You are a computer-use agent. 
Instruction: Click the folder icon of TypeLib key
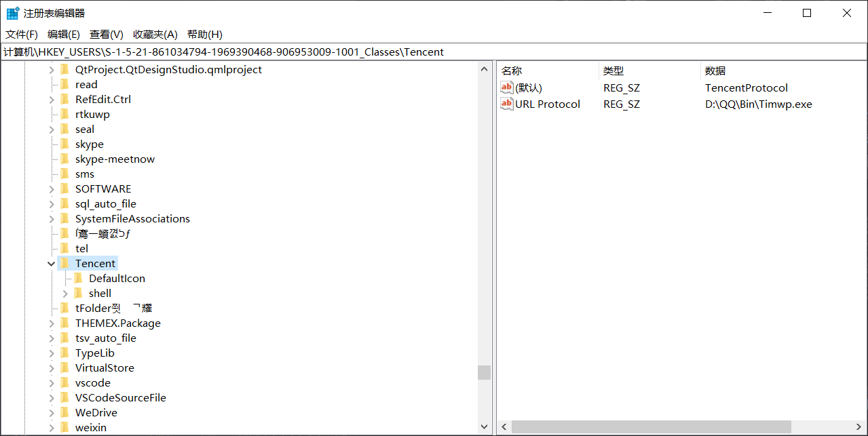64,353
